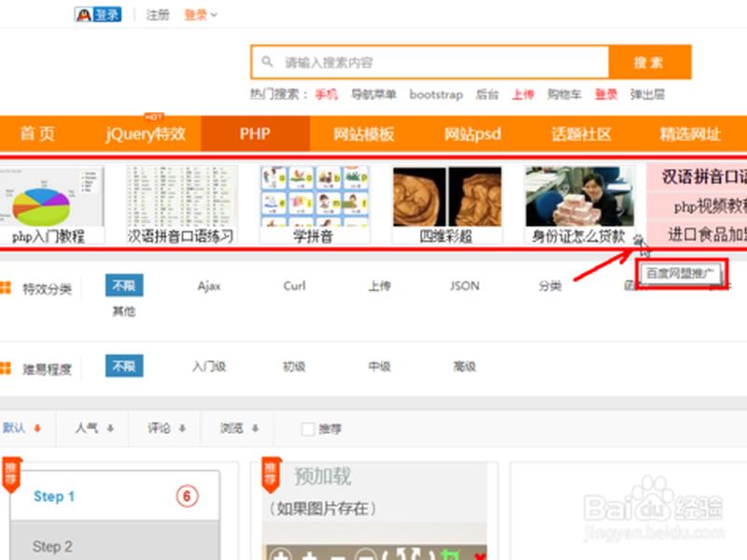Choose 高级 difficulty level

[464, 366]
